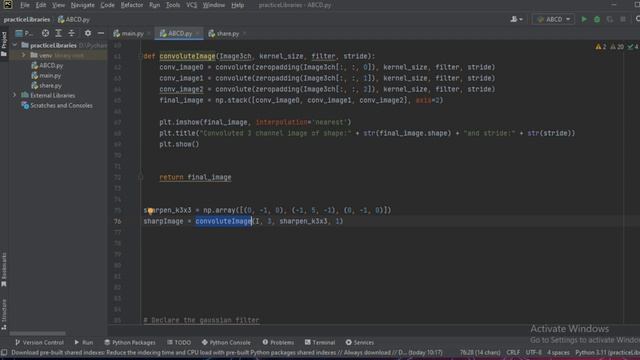
Task: Click the 76:28 caret position indicator
Action: 480,352
